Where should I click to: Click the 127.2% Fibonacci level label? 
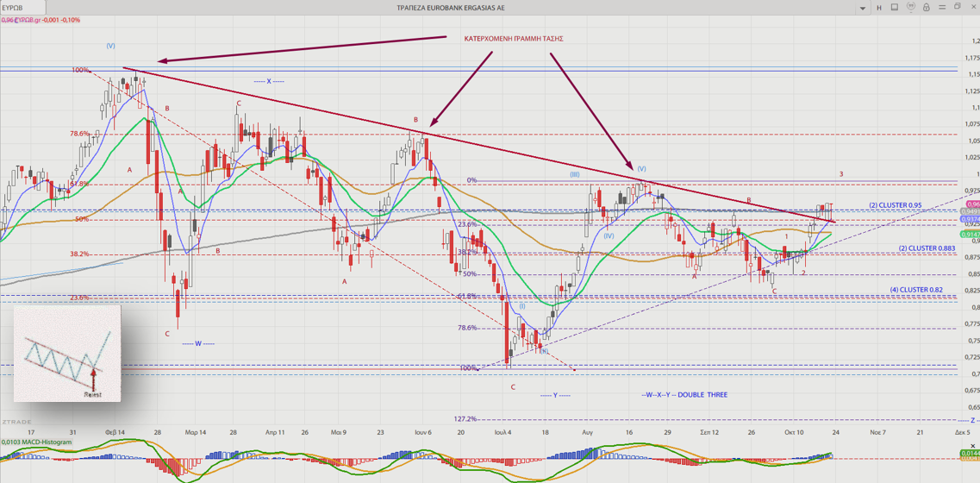tap(465, 418)
